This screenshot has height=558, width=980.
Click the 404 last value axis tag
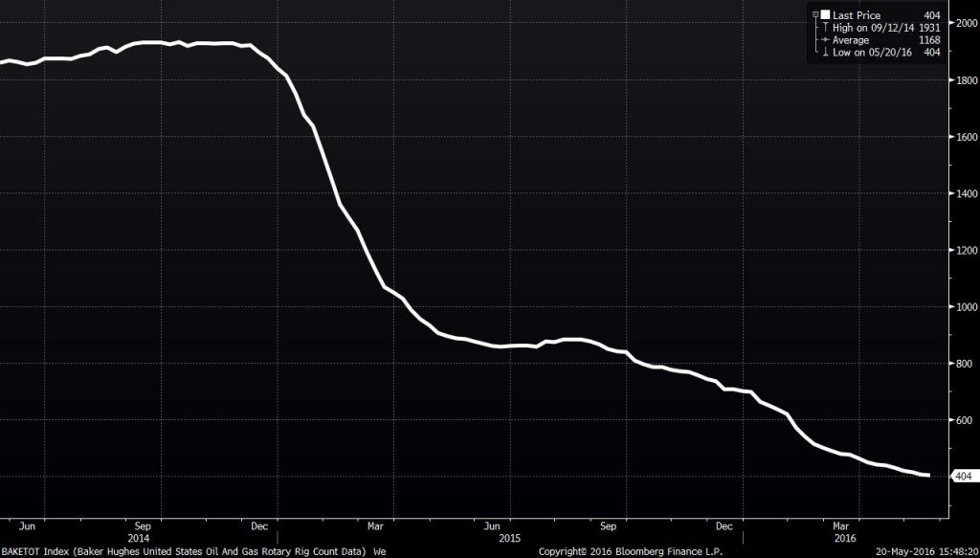[x=962, y=477]
